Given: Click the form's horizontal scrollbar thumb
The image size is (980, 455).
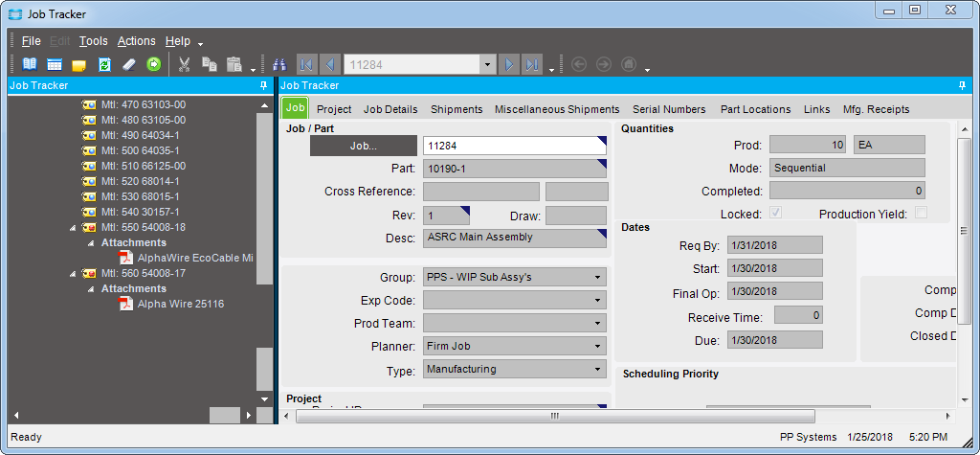Looking at the screenshot, I should (x=553, y=416).
